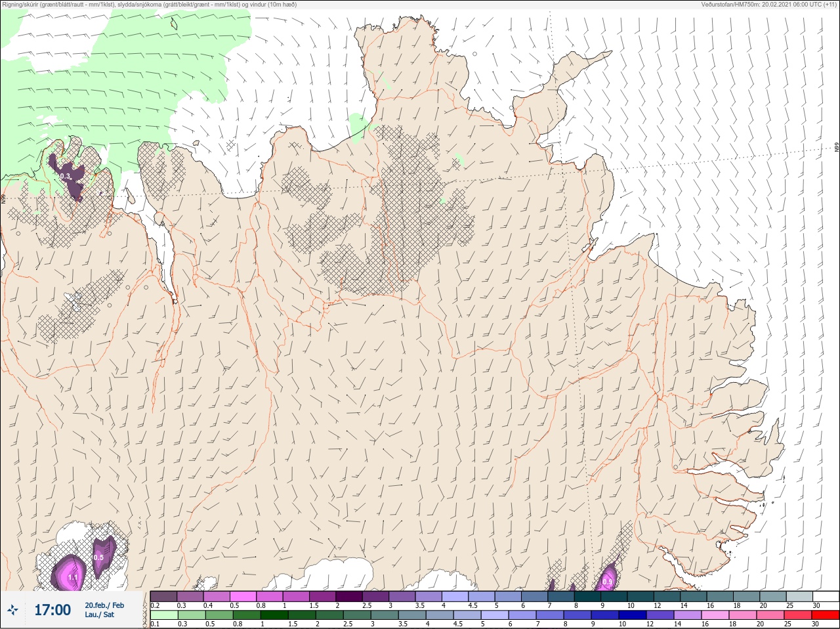This screenshot has width=840, height=629.
Task: Pick the pale green 0.1 swatch in lower legend
Action: (x=163, y=615)
